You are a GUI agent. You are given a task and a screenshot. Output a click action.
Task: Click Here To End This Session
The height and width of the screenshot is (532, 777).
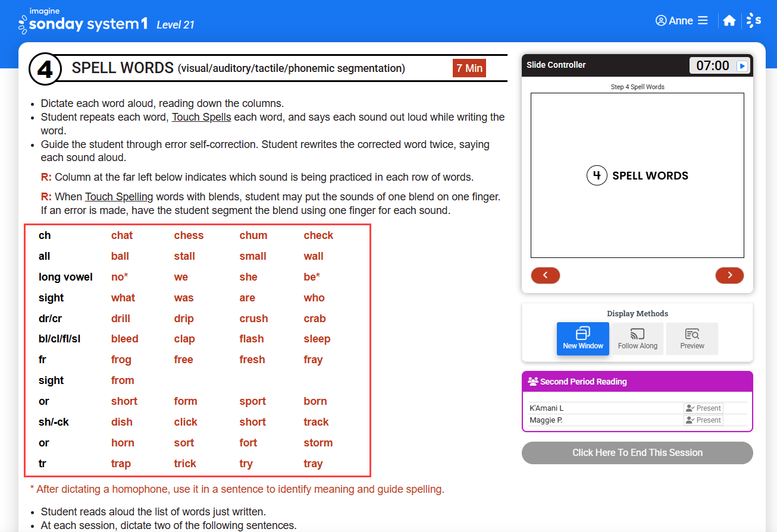[x=637, y=453]
